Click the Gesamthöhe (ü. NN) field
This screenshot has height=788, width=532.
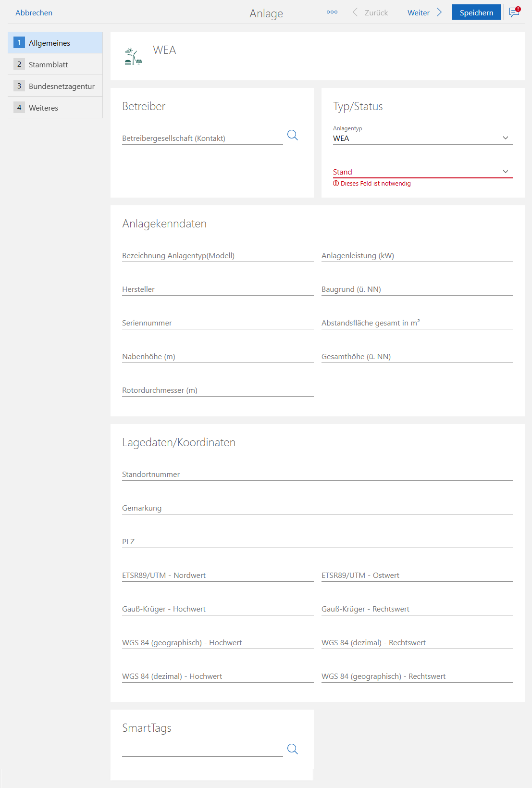click(417, 357)
